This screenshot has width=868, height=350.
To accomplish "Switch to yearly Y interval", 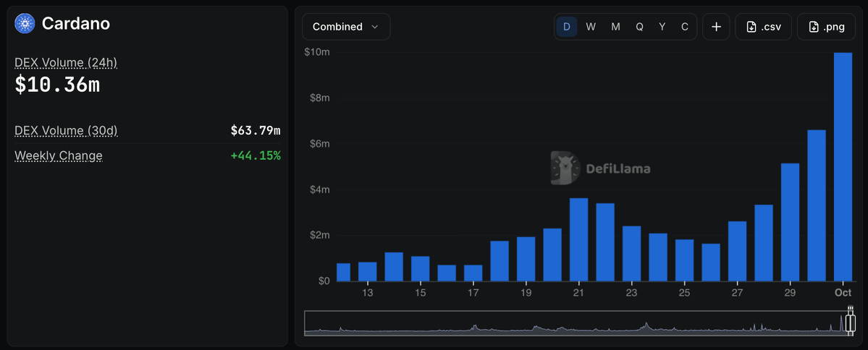I will [662, 27].
